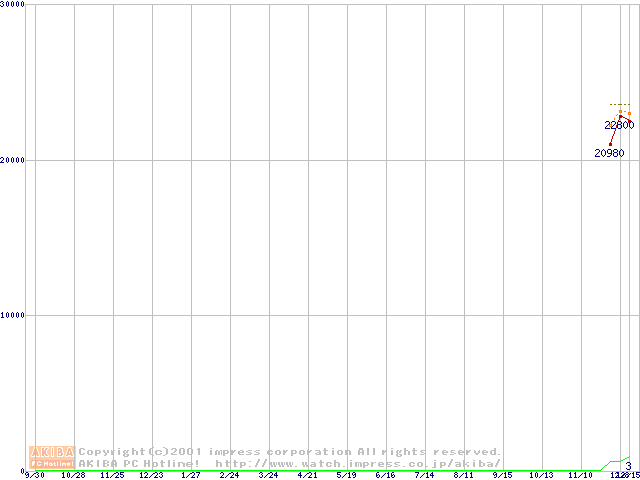Click the red data point labeled 20980

610,144
